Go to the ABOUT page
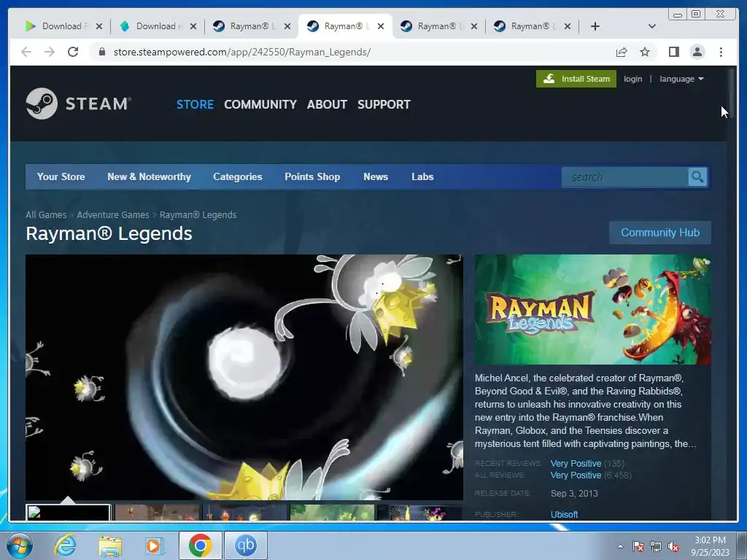 [327, 104]
